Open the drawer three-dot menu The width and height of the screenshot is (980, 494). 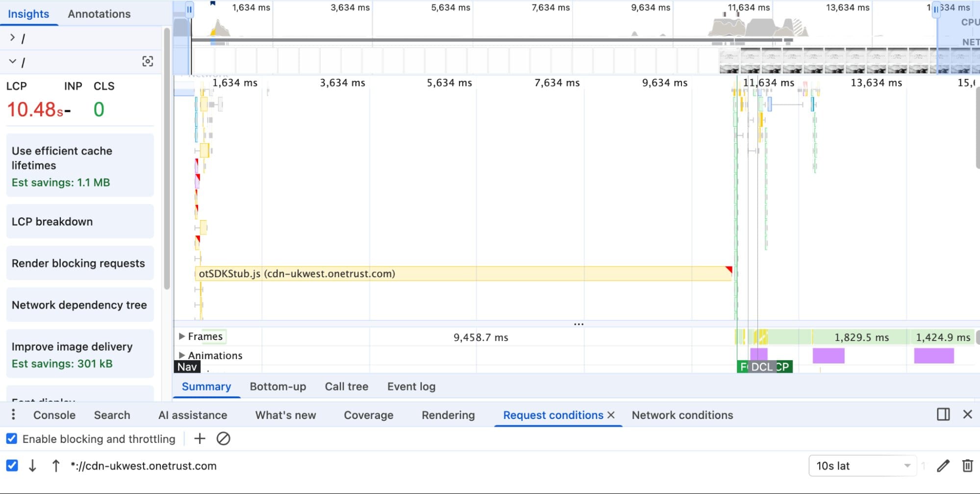coord(13,415)
